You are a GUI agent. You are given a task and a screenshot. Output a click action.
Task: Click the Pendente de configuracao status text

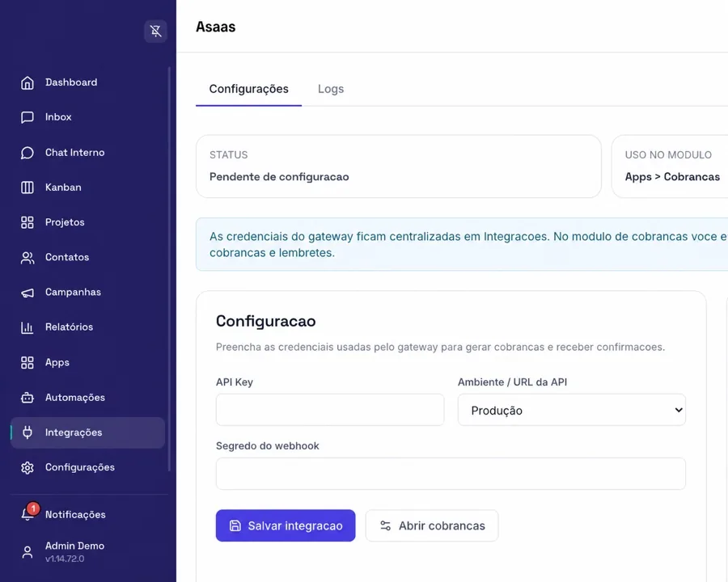click(x=279, y=177)
